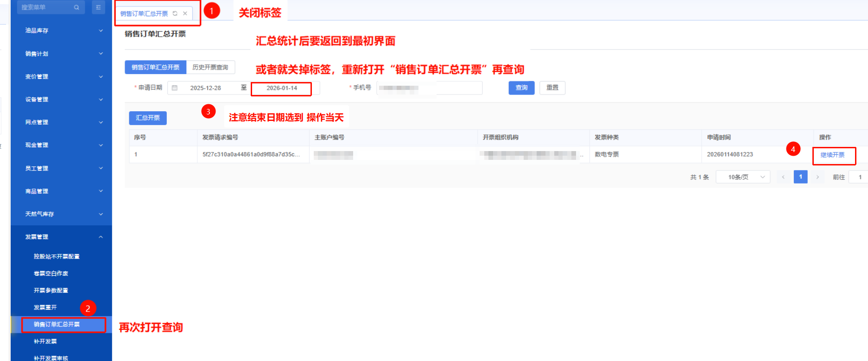Collapse the sidebar with the fold icon
Screen dimensions: 868x361
coord(98,7)
